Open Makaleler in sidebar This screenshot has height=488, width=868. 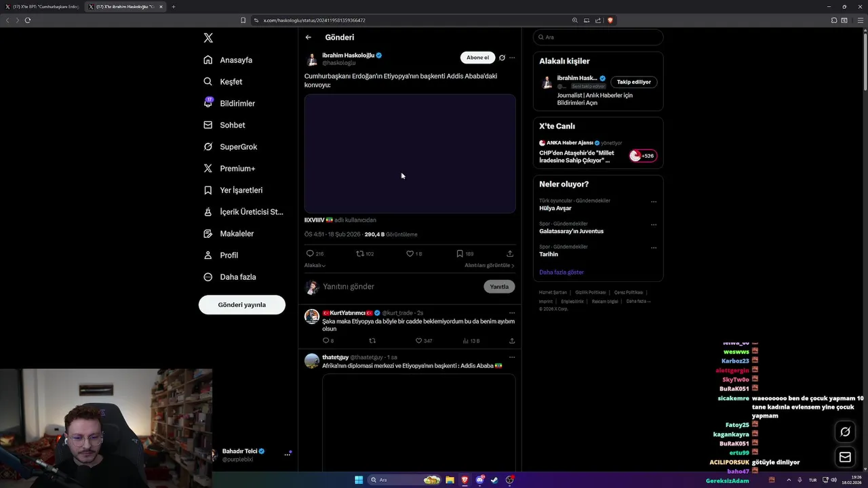coord(228,234)
